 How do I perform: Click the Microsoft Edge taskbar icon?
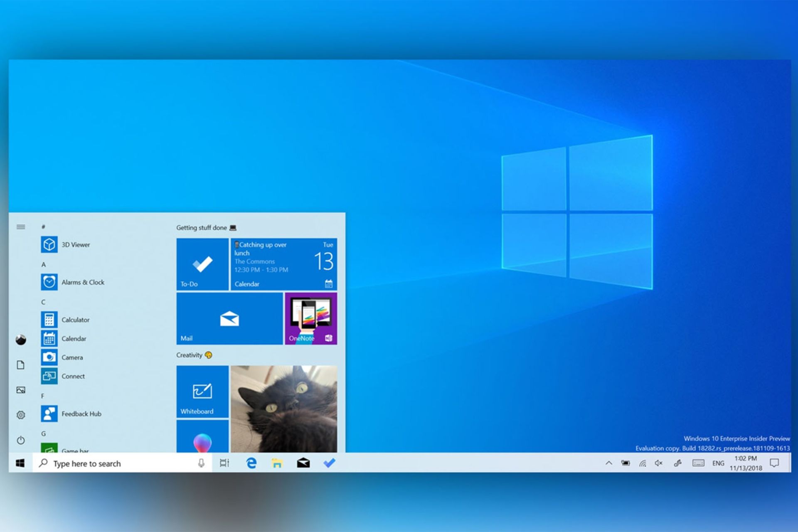click(x=251, y=463)
